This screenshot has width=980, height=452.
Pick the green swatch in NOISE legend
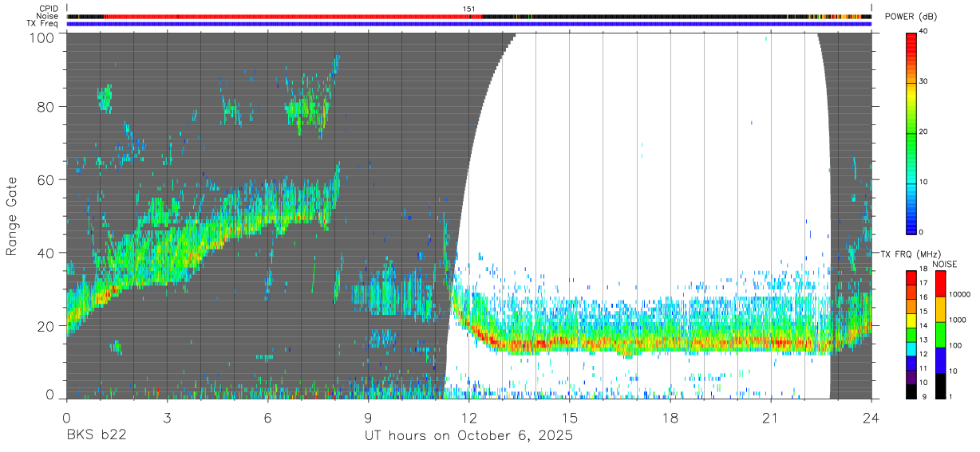coord(940,335)
